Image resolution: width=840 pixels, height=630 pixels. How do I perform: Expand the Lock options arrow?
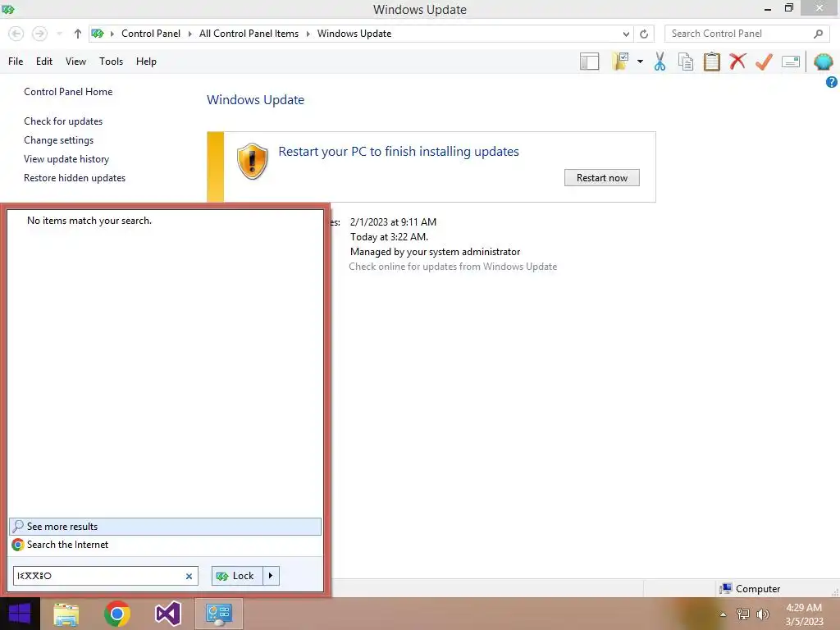click(x=271, y=576)
